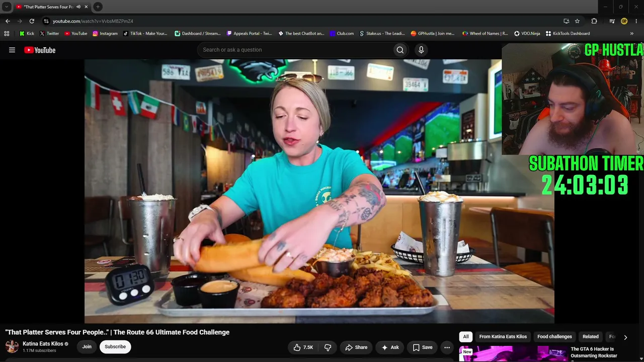
Task: Open the YouTube guide hamburger menu
Action: point(12,50)
